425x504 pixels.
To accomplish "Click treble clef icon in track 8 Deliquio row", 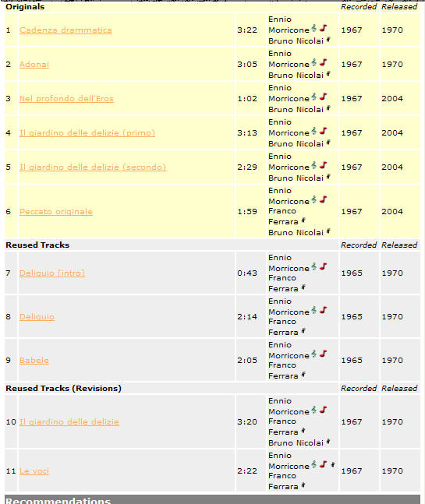I will tap(314, 311).
